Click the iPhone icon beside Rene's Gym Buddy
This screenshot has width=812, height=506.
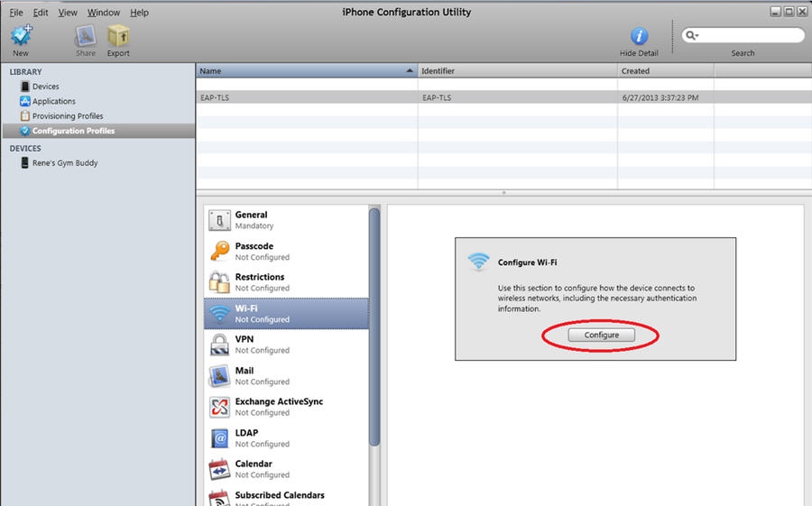click(x=24, y=162)
